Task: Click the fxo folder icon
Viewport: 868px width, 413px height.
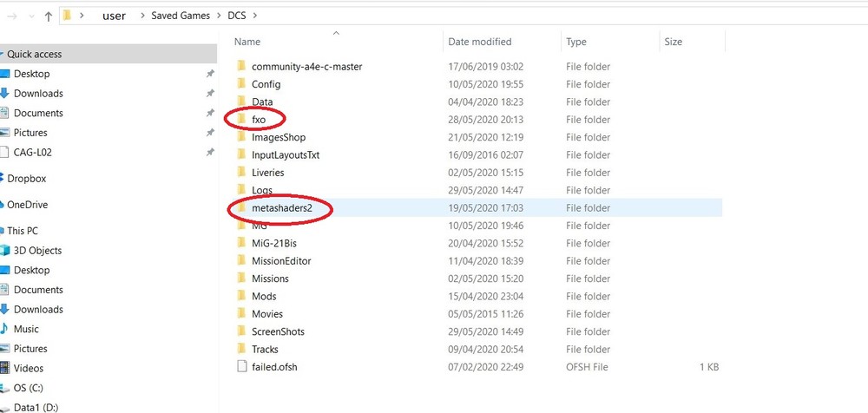Action: (x=241, y=120)
